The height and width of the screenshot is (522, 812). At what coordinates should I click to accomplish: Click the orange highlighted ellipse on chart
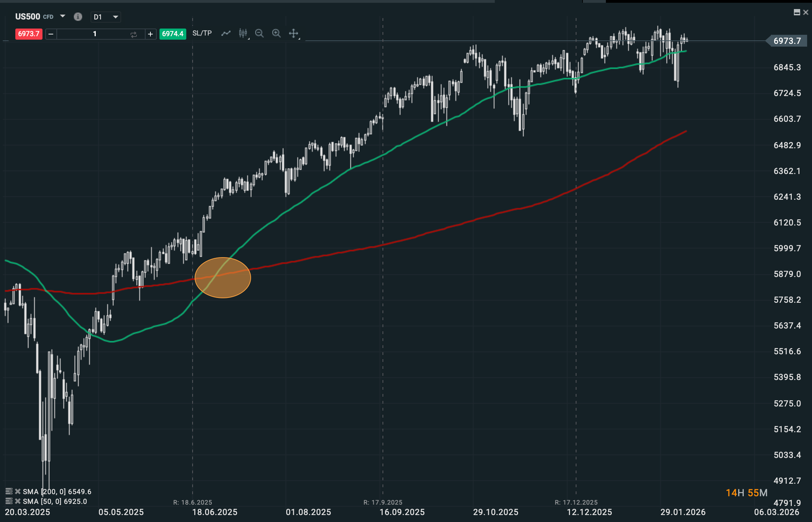(223, 278)
